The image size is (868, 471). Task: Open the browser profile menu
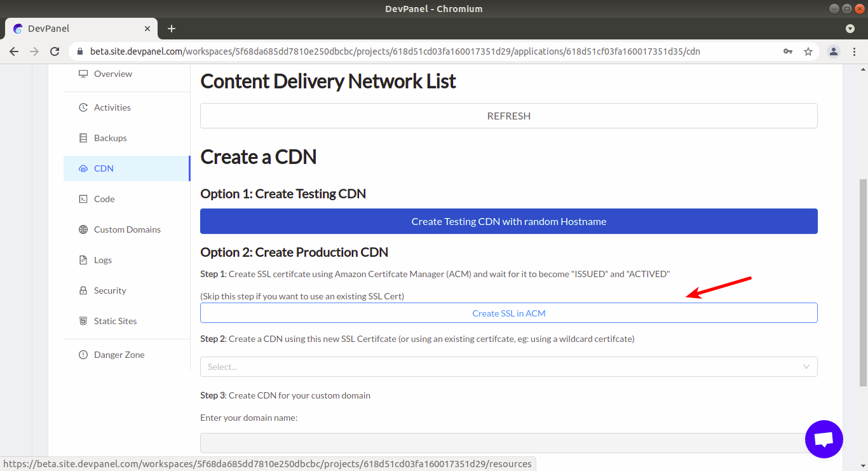coord(834,51)
